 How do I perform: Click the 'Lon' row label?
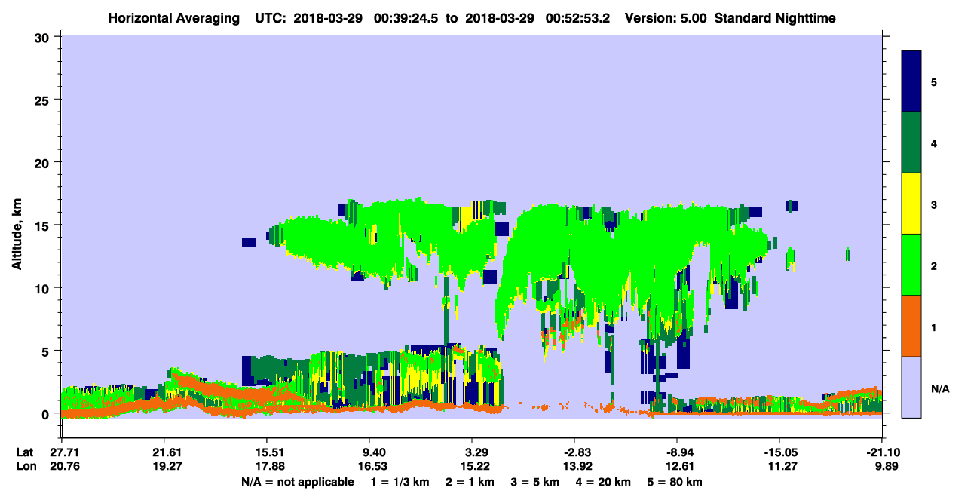26,466
